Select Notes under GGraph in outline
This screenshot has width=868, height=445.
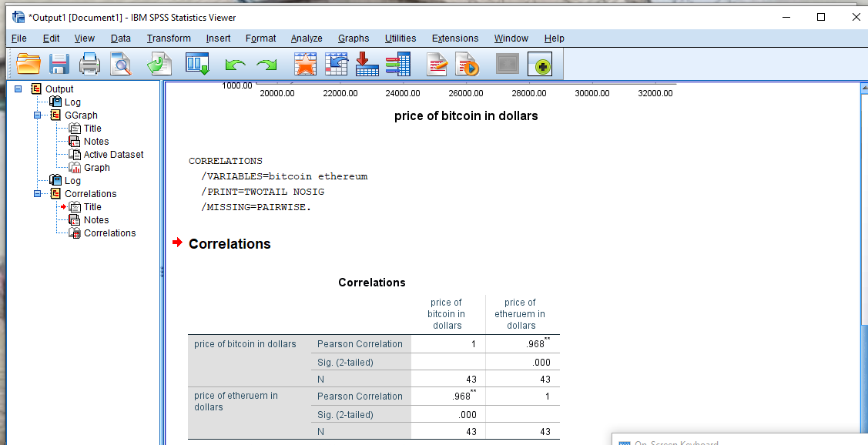[96, 141]
